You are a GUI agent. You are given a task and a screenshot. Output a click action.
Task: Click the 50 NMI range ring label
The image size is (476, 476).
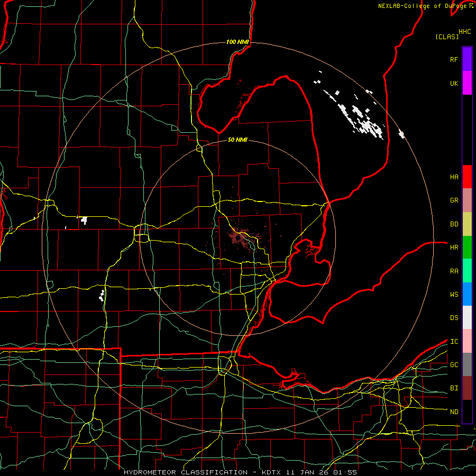[237, 140]
